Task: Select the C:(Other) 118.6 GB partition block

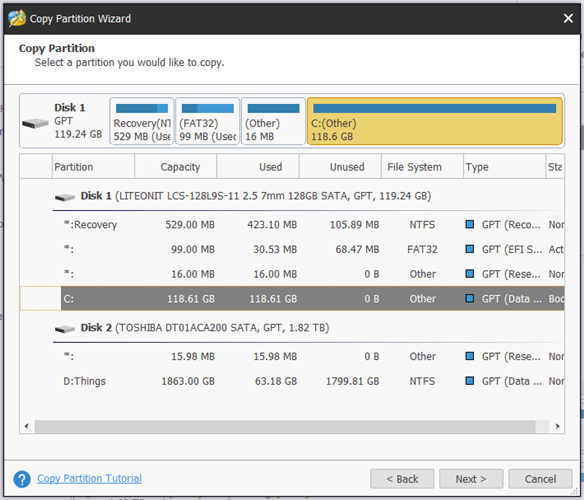Action: pos(435,121)
